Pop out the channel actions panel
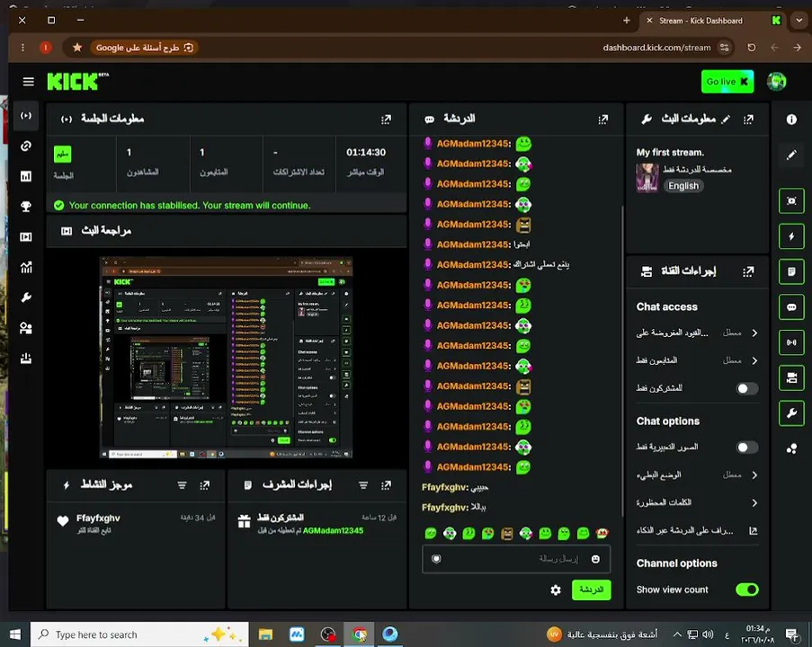812x647 pixels. [748, 271]
